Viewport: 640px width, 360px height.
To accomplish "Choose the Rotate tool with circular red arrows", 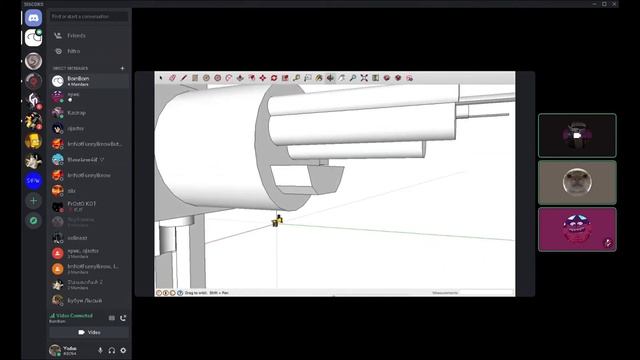I will click(x=274, y=78).
